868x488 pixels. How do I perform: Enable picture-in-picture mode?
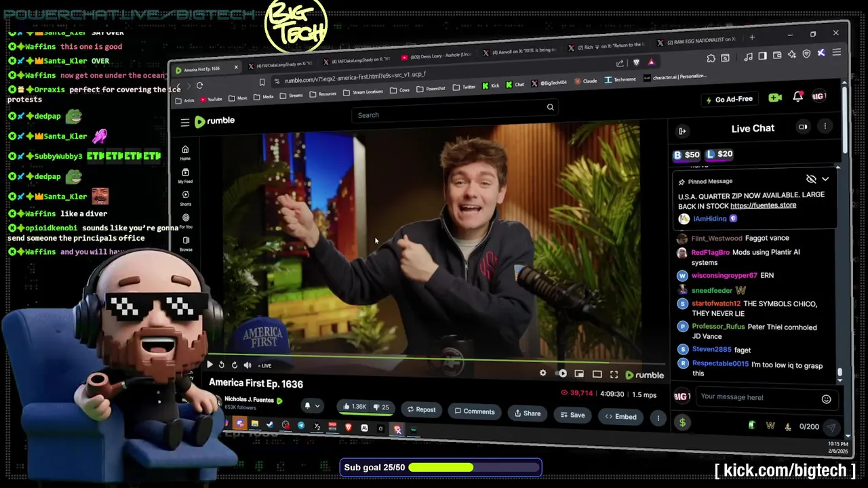[579, 373]
